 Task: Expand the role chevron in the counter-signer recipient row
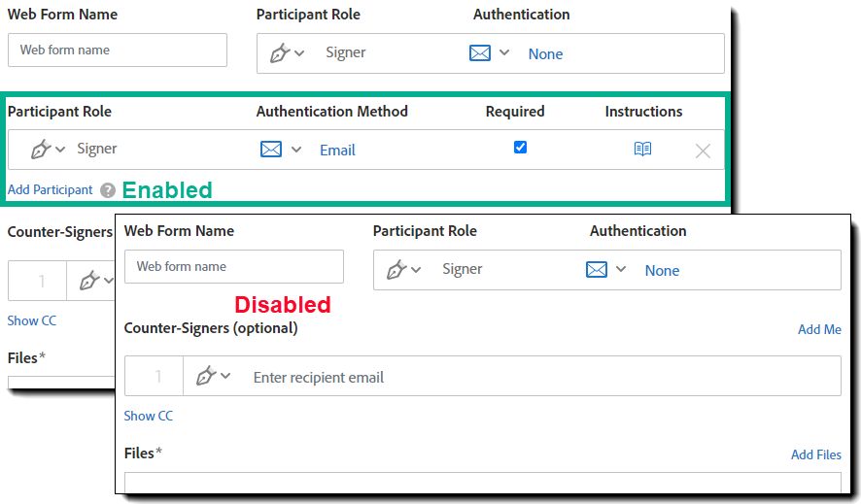point(225,376)
